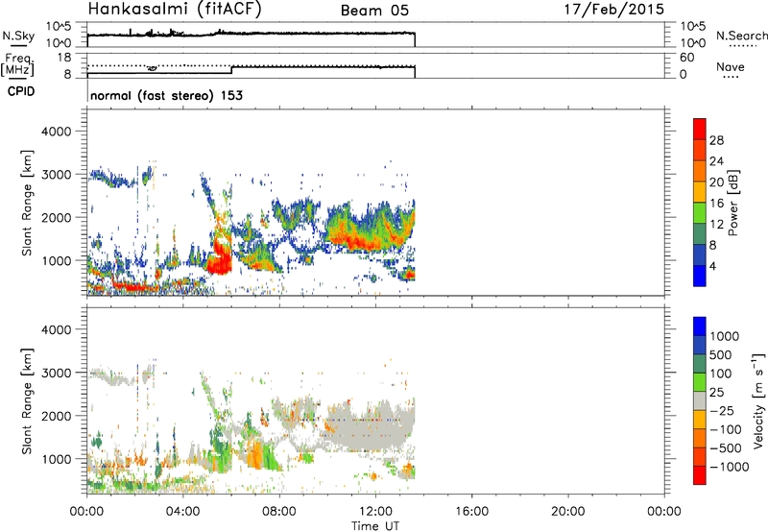Click the 3000 tick in power panel
The height and width of the screenshot is (532, 768).
coord(57,175)
